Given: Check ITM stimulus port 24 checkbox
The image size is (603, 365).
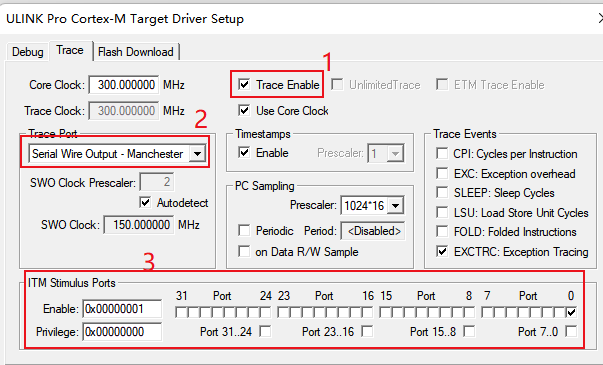Looking at the screenshot, I should [x=265, y=312].
